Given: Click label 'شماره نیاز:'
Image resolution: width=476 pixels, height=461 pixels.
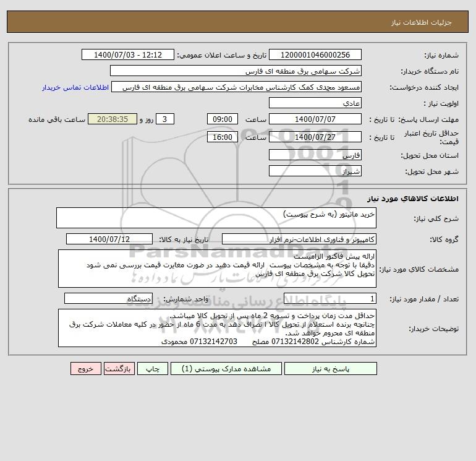Looking at the screenshot, I should (441, 55).
